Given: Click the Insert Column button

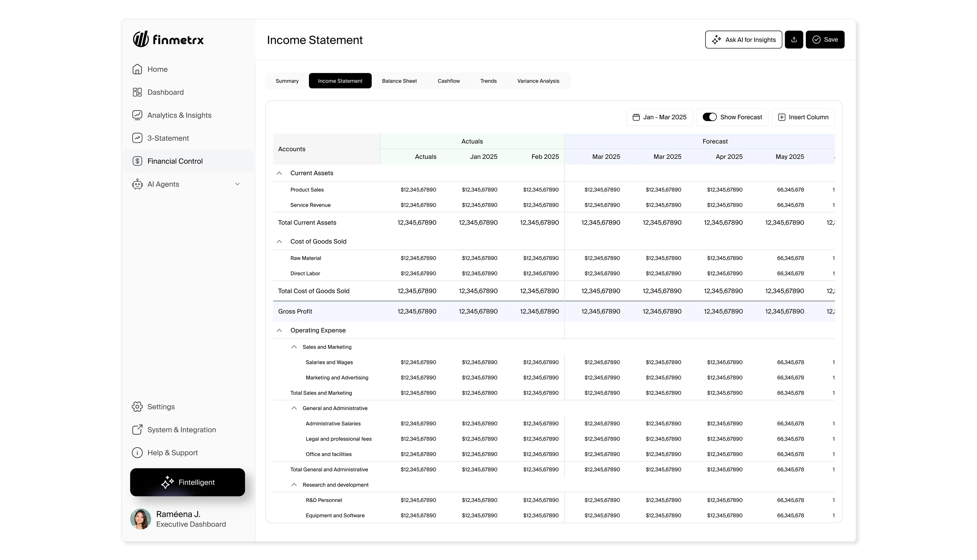Looking at the screenshot, I should coord(803,117).
